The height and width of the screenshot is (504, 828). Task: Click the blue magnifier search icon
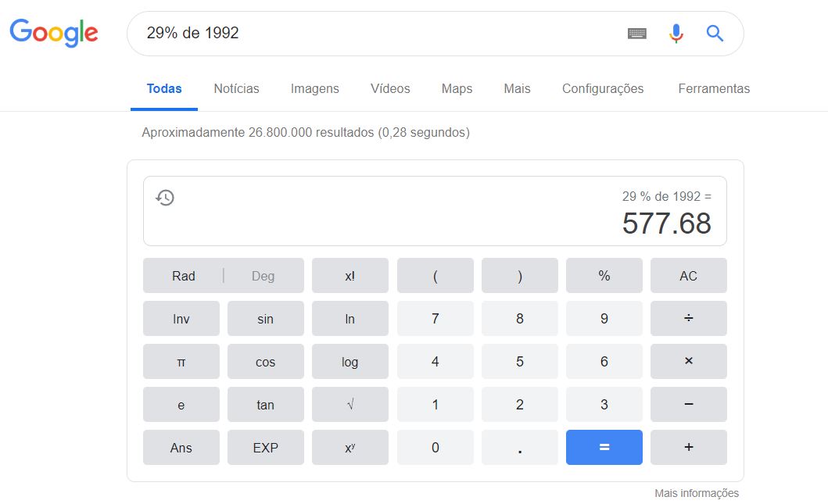pyautogui.click(x=715, y=34)
